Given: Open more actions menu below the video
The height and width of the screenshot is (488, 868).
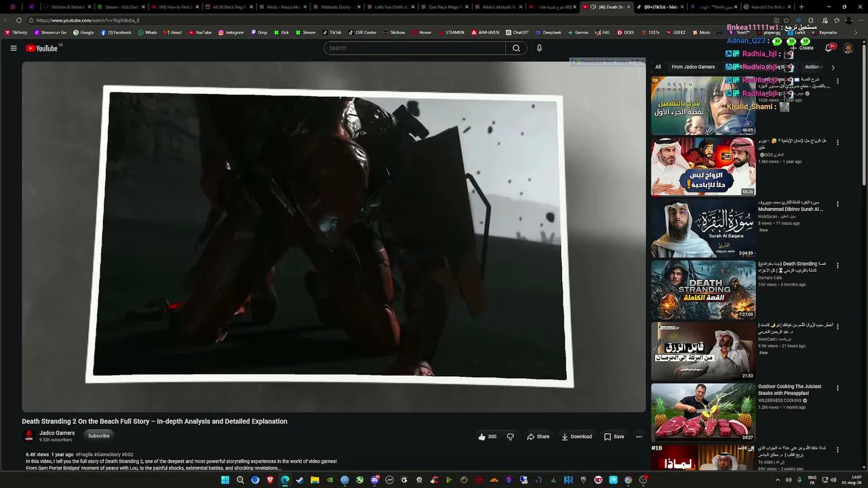Looking at the screenshot, I should pos(639,436).
